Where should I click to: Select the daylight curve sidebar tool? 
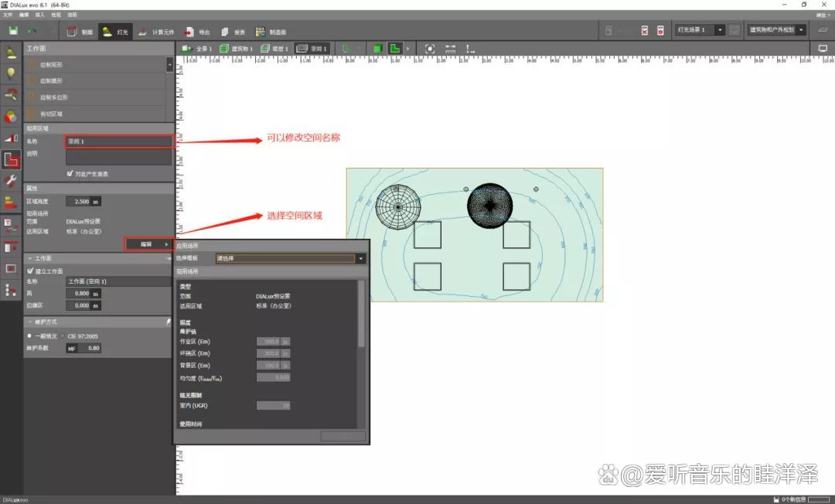pos(11,226)
